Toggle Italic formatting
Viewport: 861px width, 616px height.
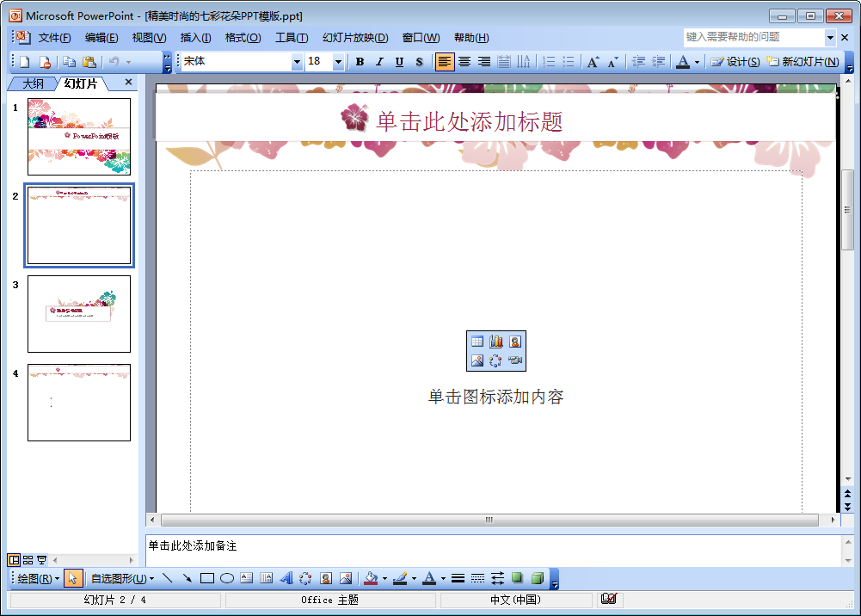click(x=379, y=61)
